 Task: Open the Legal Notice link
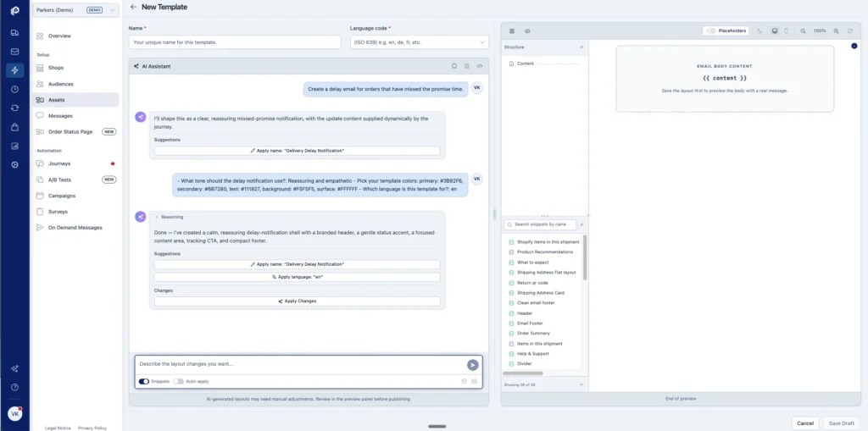pos(58,428)
